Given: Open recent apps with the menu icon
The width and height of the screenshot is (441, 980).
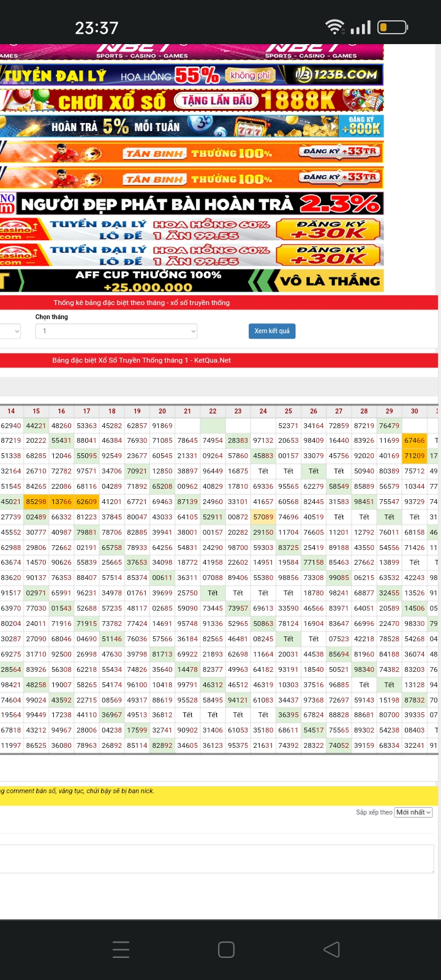Looking at the screenshot, I should coord(121,949).
